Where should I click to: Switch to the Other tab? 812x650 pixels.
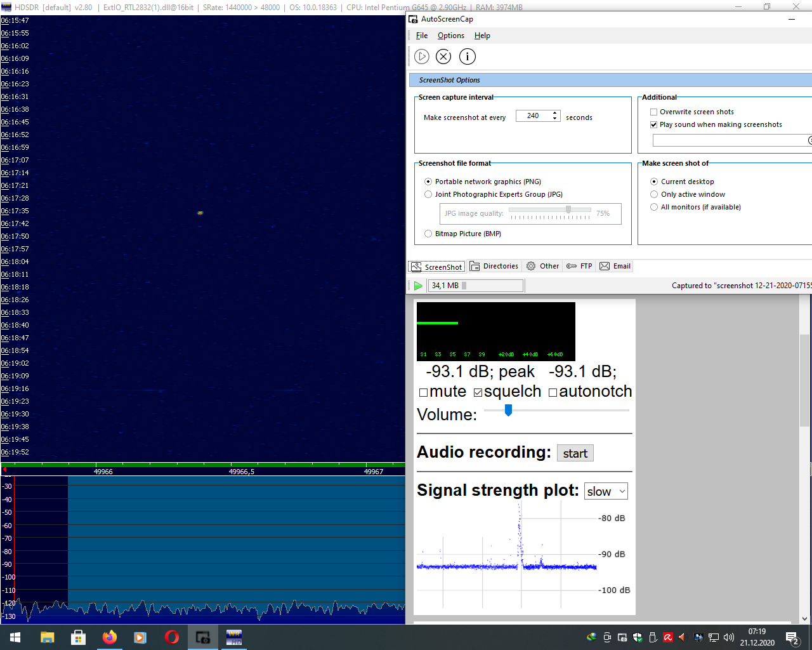543,267
